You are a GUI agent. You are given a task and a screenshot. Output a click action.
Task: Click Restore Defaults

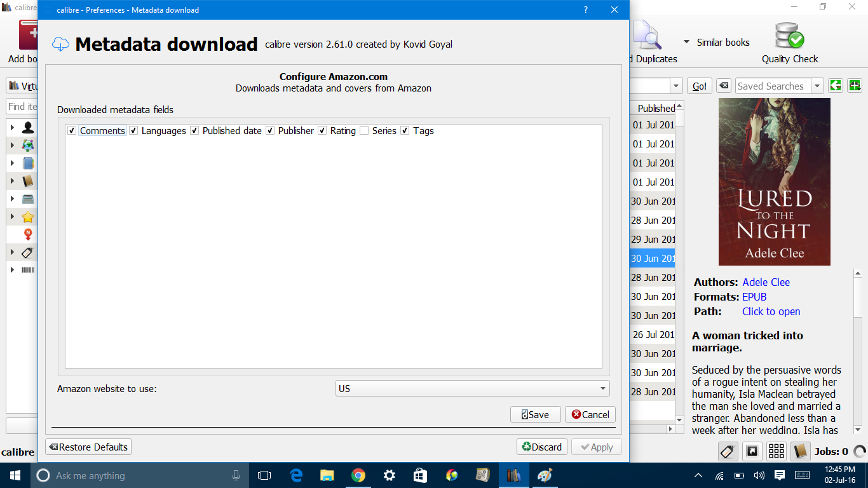click(x=88, y=447)
